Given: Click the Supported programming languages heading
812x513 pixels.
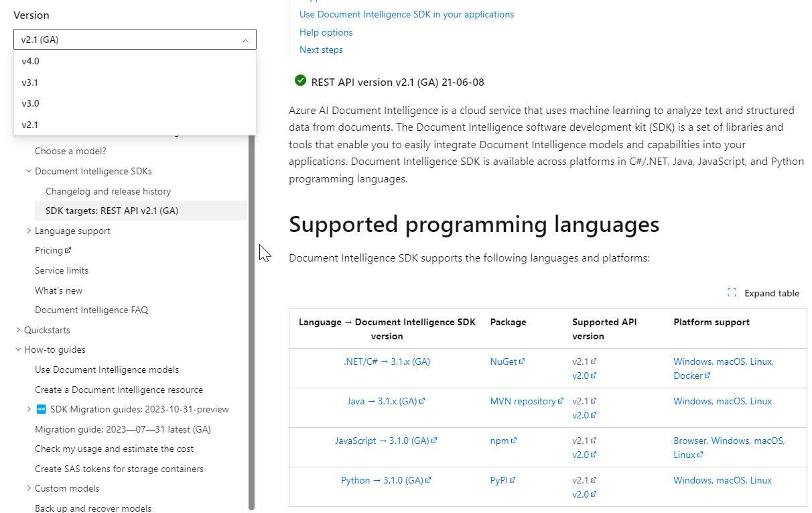Looking at the screenshot, I should click(474, 224).
